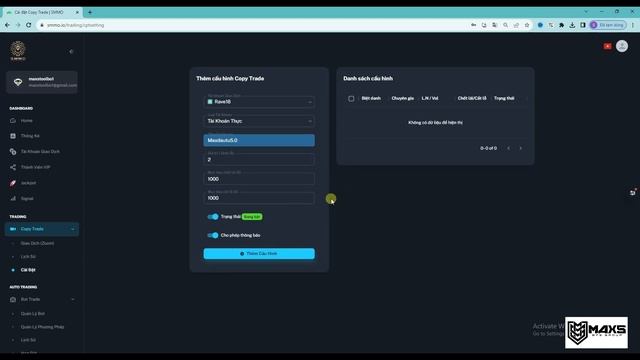
Task: Click the L/N / Vol column header
Action: coord(430,98)
